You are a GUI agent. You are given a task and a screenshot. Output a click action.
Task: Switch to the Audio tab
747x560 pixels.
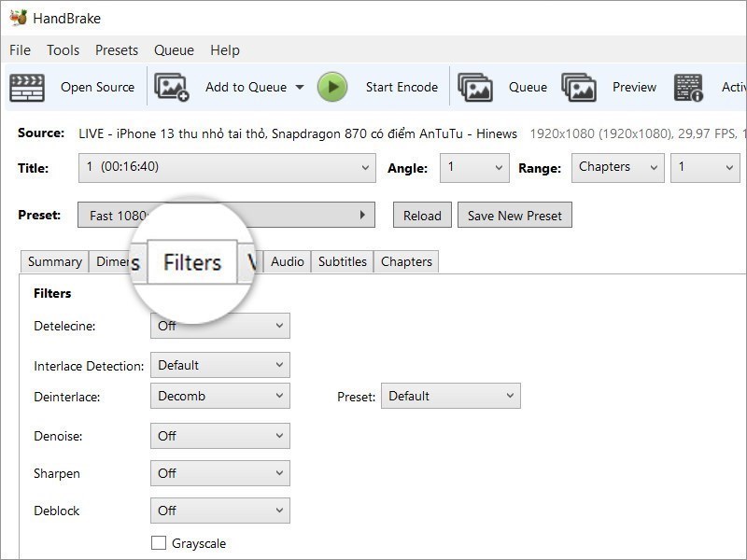[x=288, y=261]
